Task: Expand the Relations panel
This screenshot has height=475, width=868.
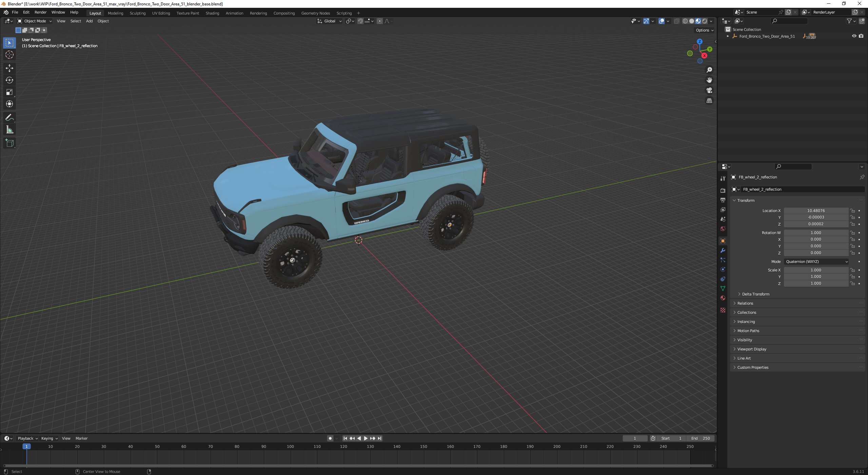Action: 745,303
